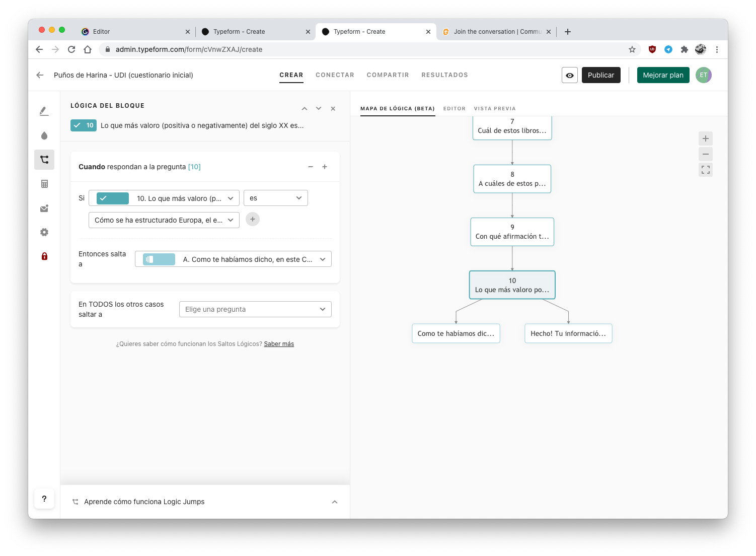Image resolution: width=756 pixels, height=556 pixels.
Task: Open a new browser tab
Action: coord(568,32)
